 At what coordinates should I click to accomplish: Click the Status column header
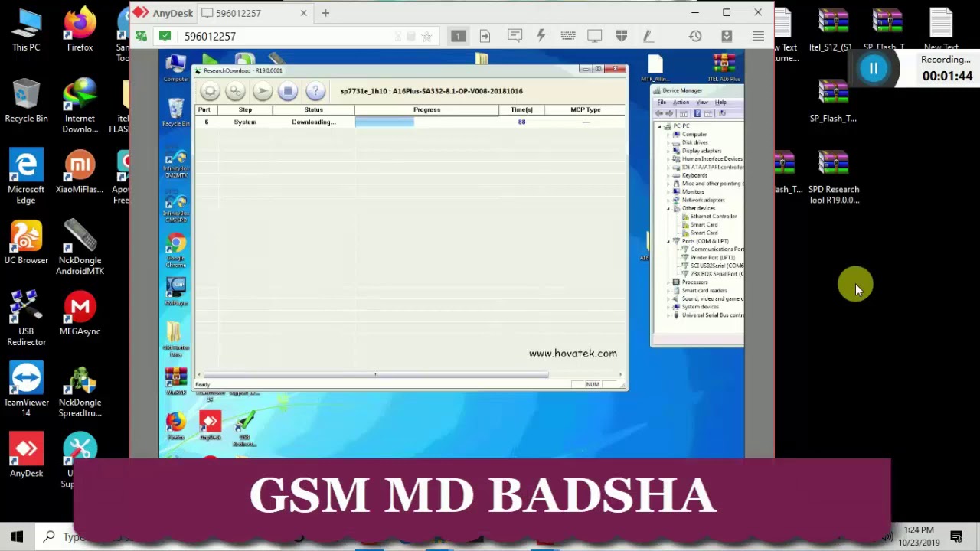(313, 109)
